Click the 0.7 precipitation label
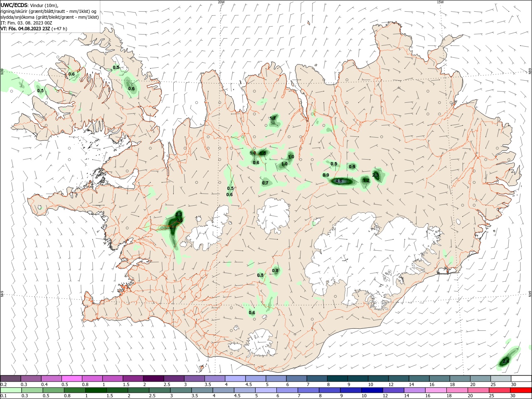Image resolution: width=532 pixels, height=399 pixels. [265, 183]
